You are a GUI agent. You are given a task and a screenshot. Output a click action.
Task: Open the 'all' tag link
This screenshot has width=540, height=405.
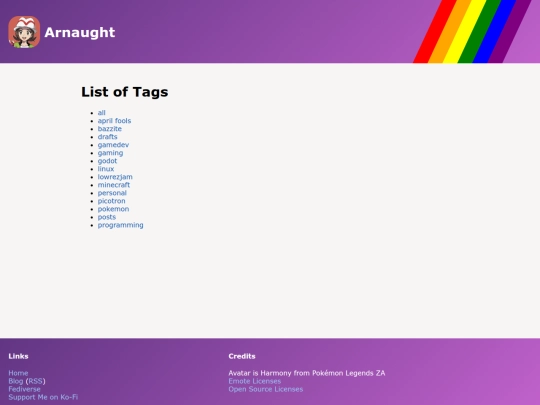[x=102, y=113]
